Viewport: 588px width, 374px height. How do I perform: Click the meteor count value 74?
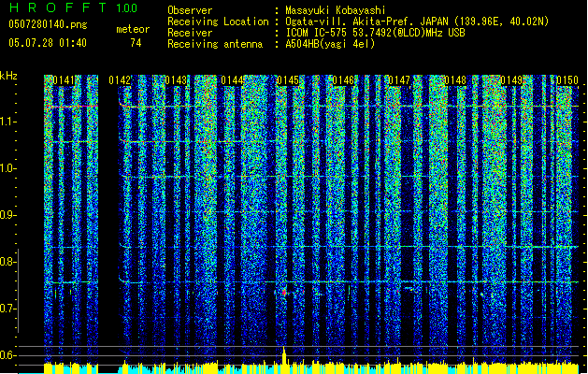coord(136,43)
